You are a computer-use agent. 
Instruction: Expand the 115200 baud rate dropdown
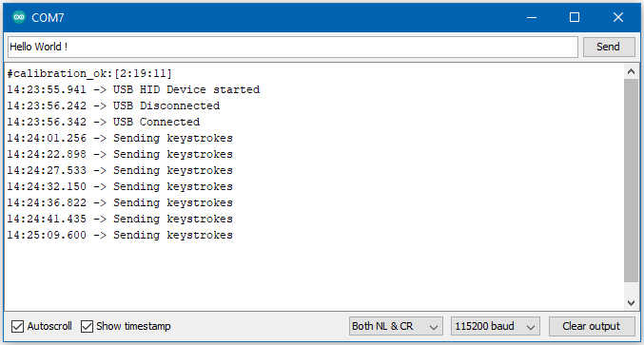pos(495,326)
